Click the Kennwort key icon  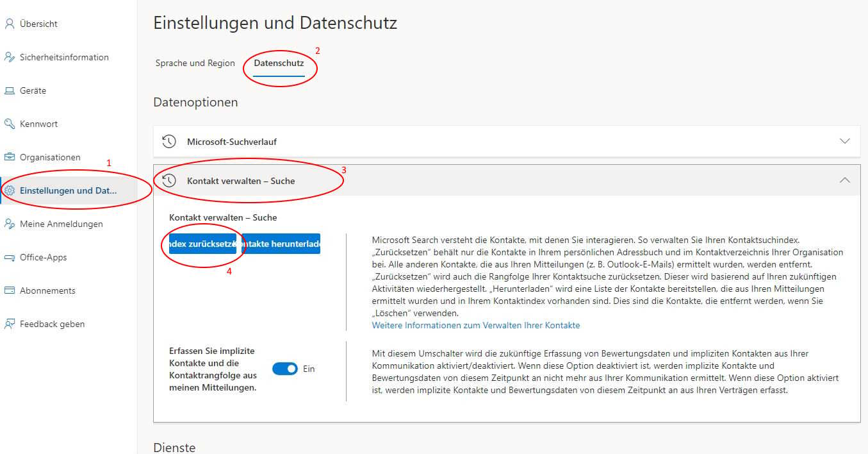[9, 124]
